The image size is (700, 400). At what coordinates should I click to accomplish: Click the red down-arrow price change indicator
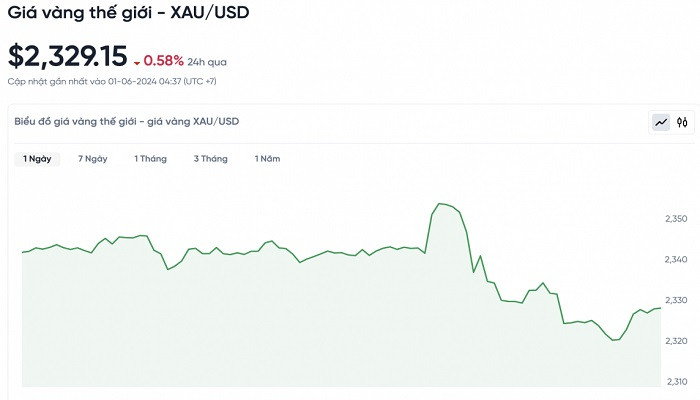pyautogui.click(x=137, y=62)
